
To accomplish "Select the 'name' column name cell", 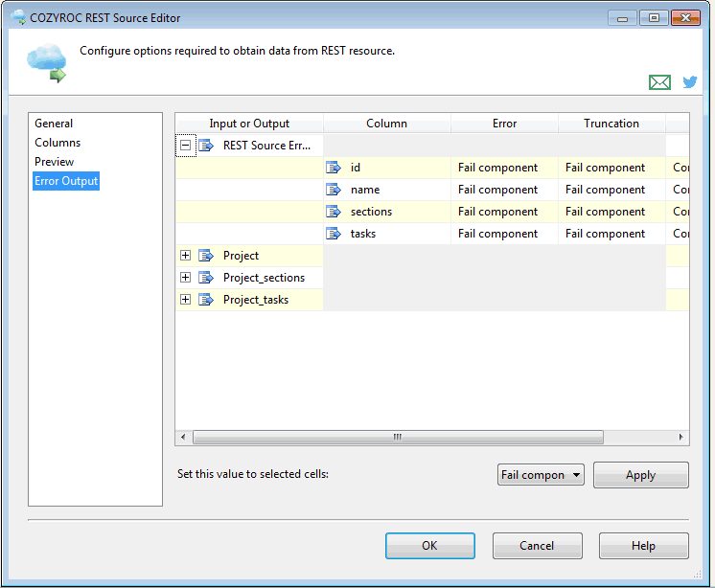I will tap(387, 190).
